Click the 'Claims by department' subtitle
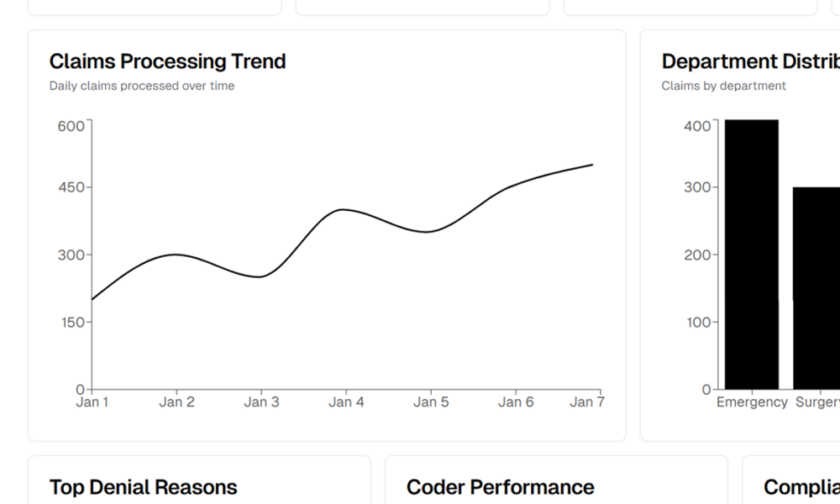 coord(723,86)
